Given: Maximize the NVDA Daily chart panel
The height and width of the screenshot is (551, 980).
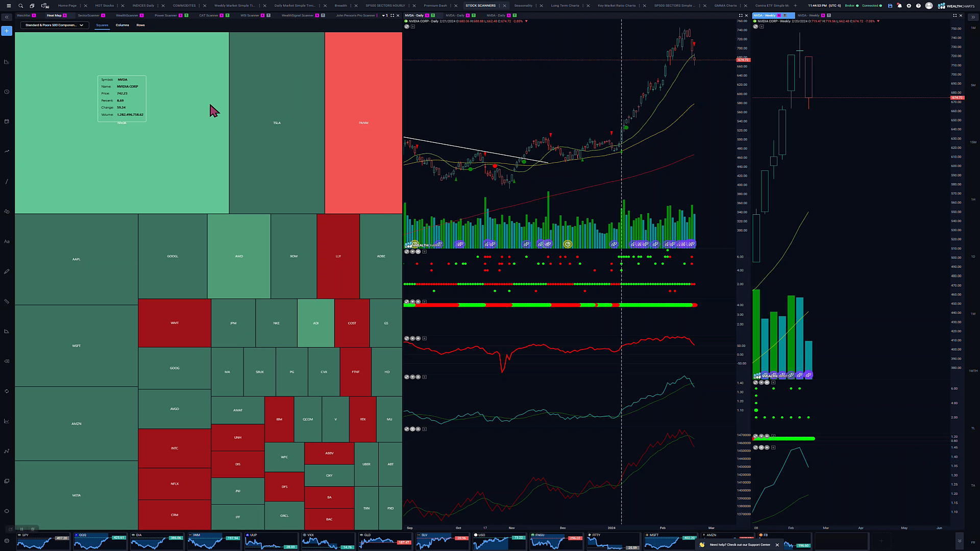Looking at the screenshot, I should pos(741,15).
